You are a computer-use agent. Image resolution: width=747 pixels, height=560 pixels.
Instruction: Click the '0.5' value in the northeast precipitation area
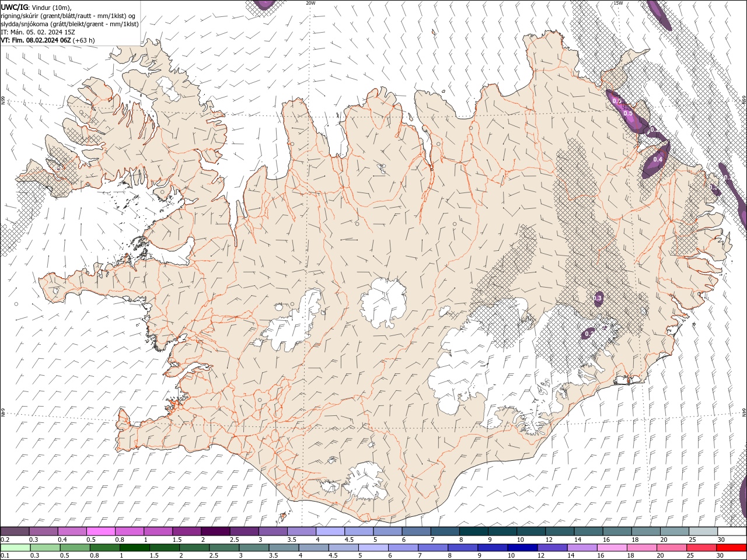tap(628, 113)
